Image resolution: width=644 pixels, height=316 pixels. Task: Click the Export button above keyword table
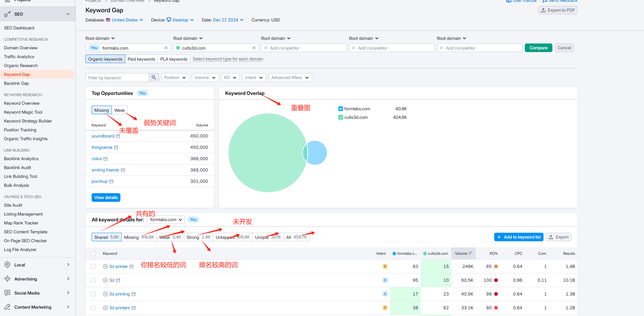(559, 237)
